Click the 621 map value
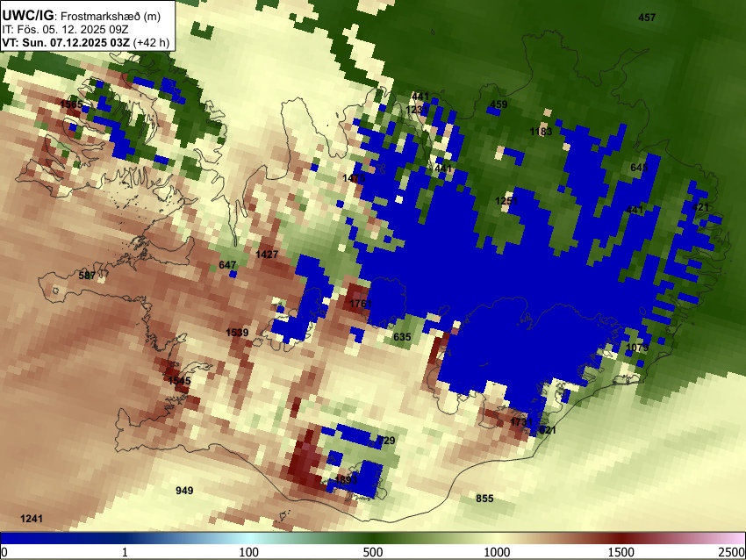Screen dimensions: 746x560 pos(547,430)
